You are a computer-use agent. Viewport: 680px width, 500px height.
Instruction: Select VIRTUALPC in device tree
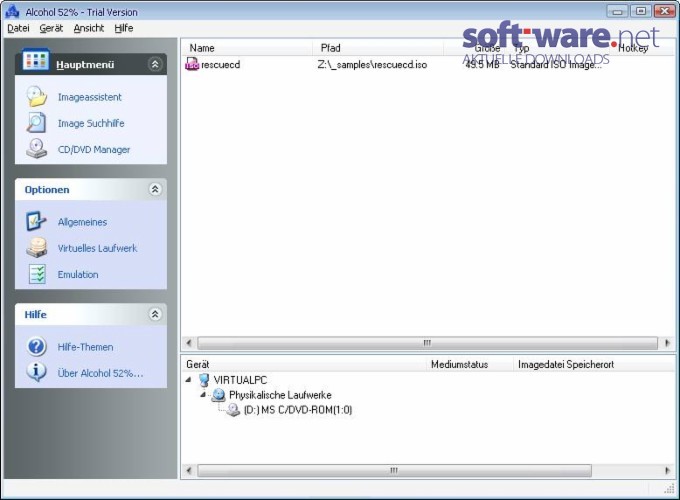[x=240, y=380]
